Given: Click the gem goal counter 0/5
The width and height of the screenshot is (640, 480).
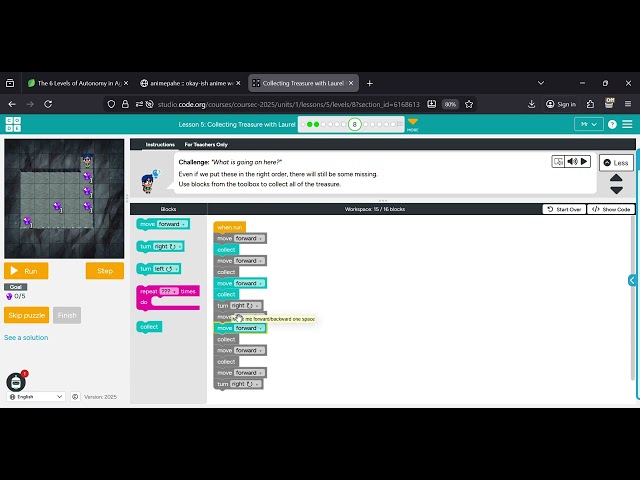Looking at the screenshot, I should [16, 296].
